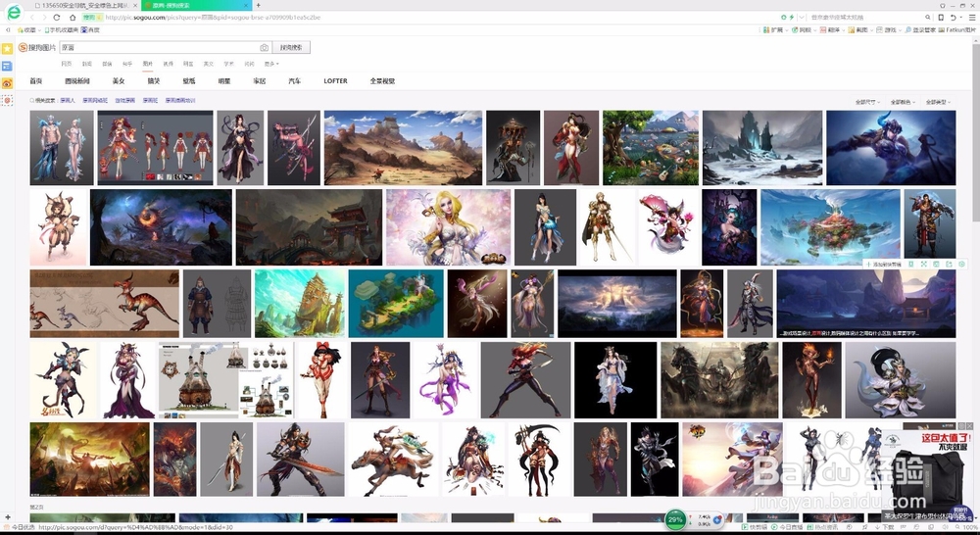Click camera search-by-image icon
This screenshot has width=980, height=535.
[264, 47]
